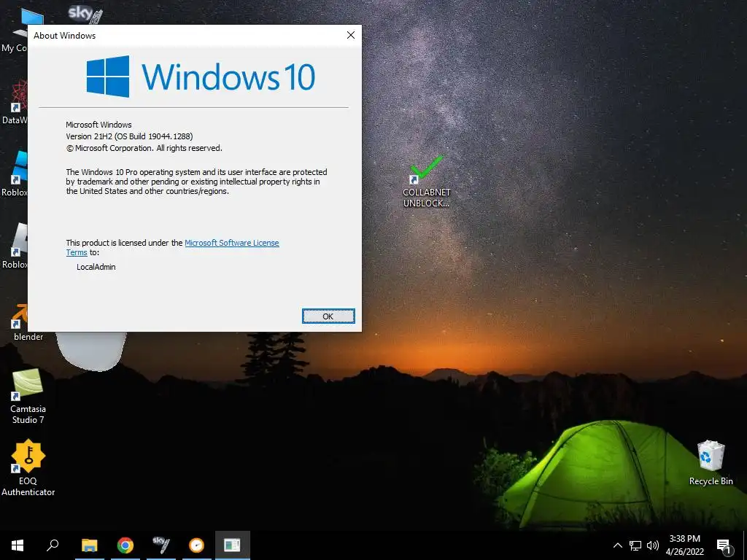Open the network status tray icon
This screenshot has width=747, height=560.
635,545
